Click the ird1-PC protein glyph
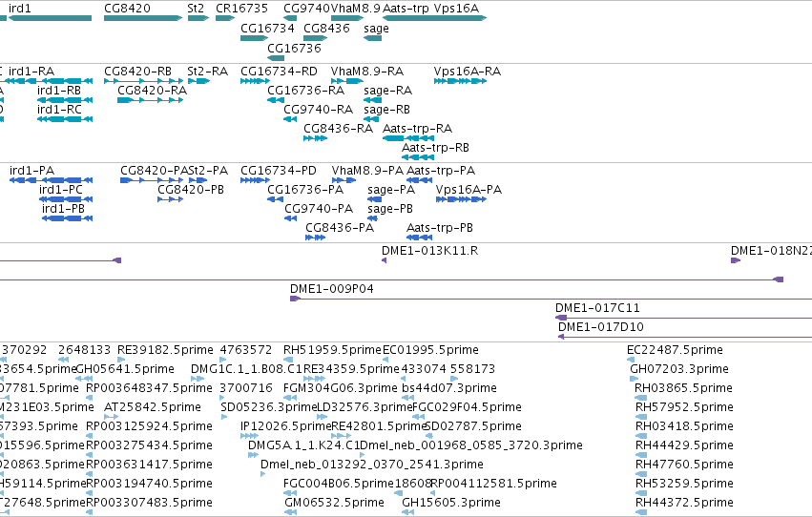 tap(66, 199)
